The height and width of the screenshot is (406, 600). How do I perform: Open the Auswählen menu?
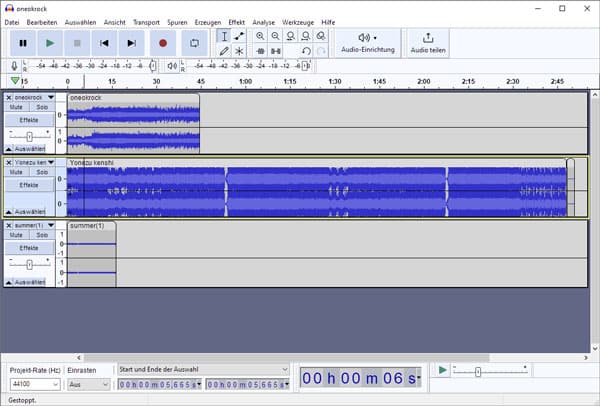[x=80, y=23]
